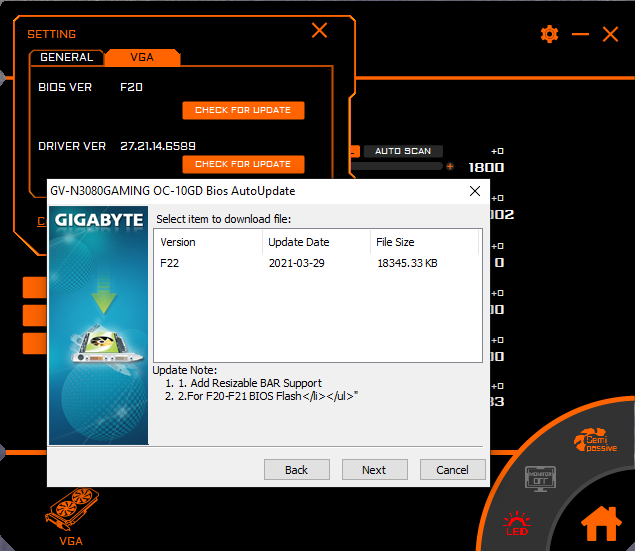Minimize the AORUS Engine main window

(x=580, y=34)
